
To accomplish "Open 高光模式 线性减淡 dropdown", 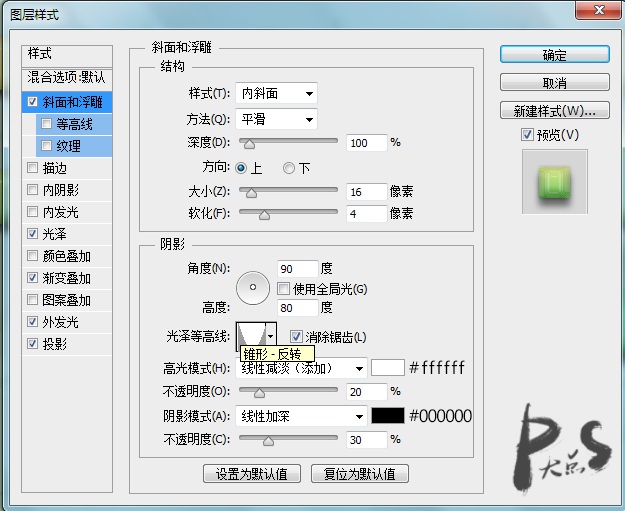I will (x=301, y=368).
